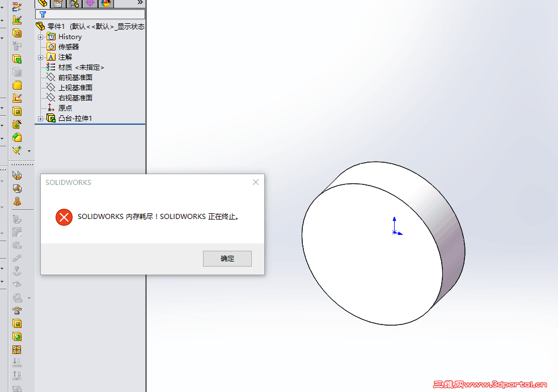Select 材质 <未指定> material item
The width and height of the screenshot is (558, 392).
pyautogui.click(x=75, y=68)
